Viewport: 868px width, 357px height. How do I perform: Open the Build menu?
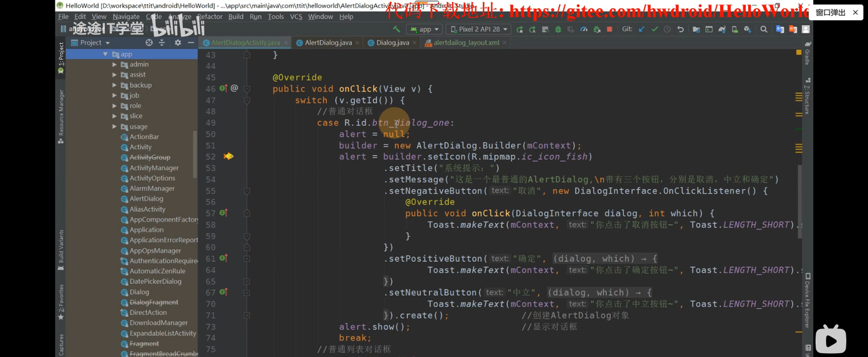coord(236,16)
